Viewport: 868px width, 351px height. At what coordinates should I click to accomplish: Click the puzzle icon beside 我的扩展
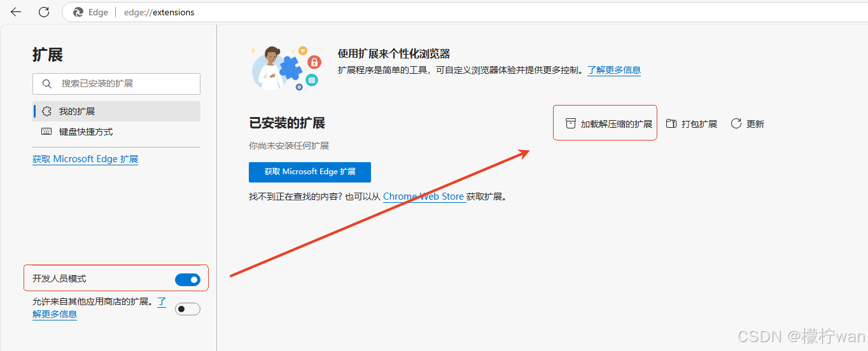pyautogui.click(x=46, y=111)
